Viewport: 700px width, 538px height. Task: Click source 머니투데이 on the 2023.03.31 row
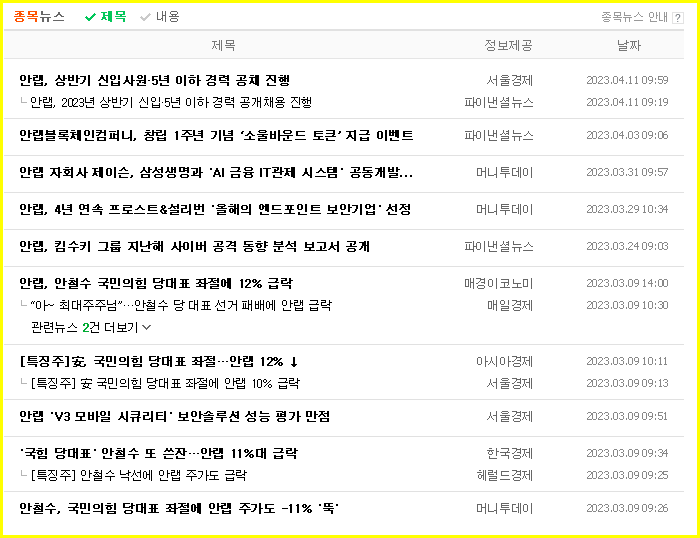[504, 172]
